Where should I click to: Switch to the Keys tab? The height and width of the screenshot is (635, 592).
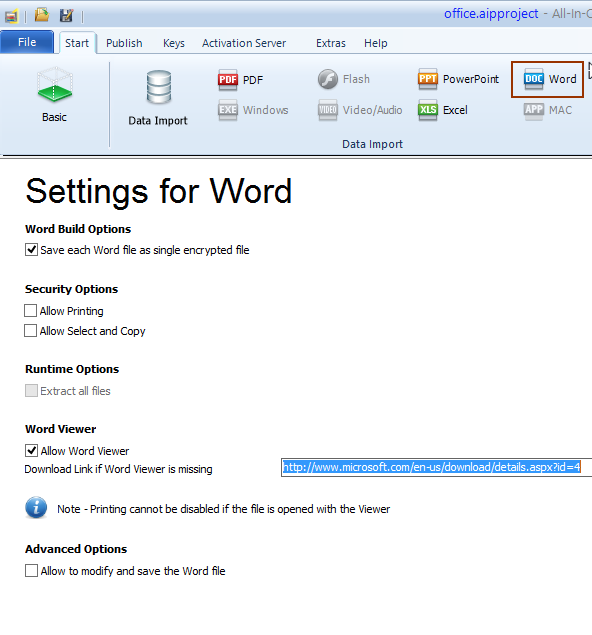(x=174, y=43)
